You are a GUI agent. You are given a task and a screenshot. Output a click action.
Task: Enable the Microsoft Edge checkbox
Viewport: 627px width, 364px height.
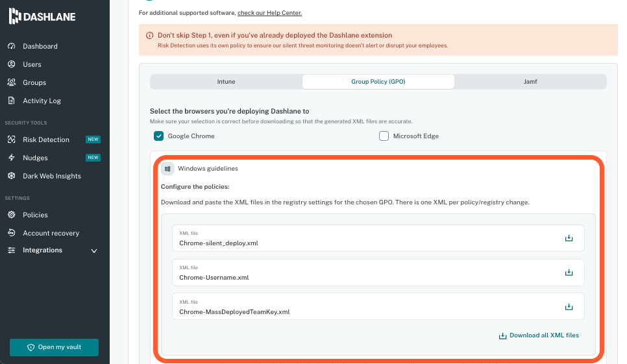pyautogui.click(x=384, y=136)
